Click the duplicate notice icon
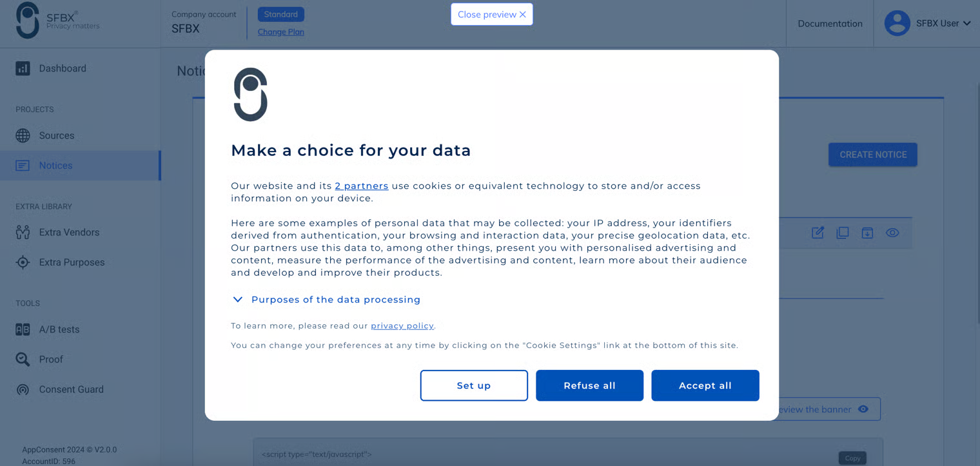 coord(843,233)
